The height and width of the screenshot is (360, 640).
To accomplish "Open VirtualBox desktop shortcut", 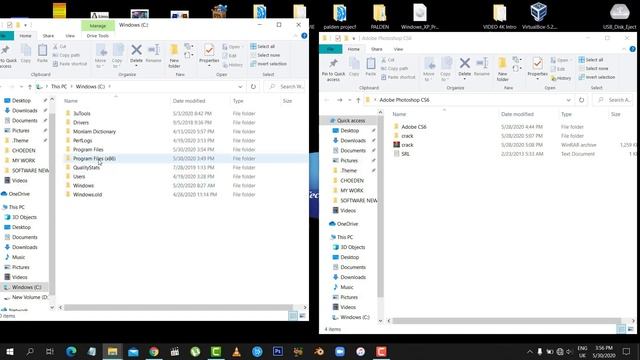I will click(x=539, y=16).
